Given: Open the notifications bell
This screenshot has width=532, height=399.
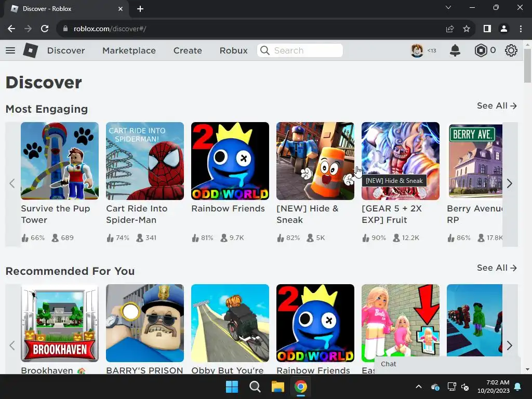Looking at the screenshot, I should [455, 50].
